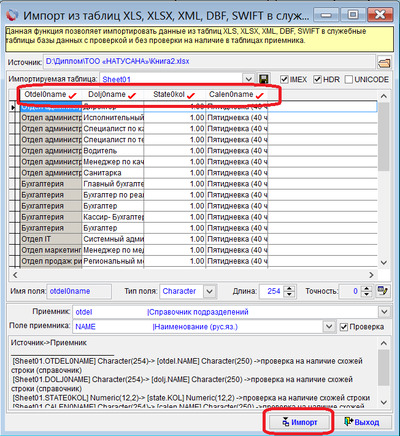The height and width of the screenshot is (436, 400).
Task: Select the Calen0name column header
Action: 237,95
